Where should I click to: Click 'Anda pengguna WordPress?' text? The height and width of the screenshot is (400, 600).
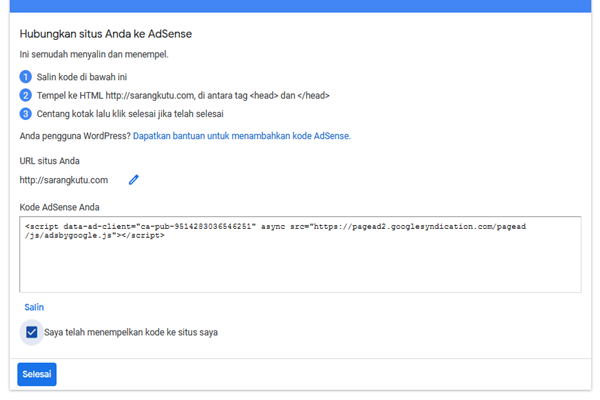point(75,136)
